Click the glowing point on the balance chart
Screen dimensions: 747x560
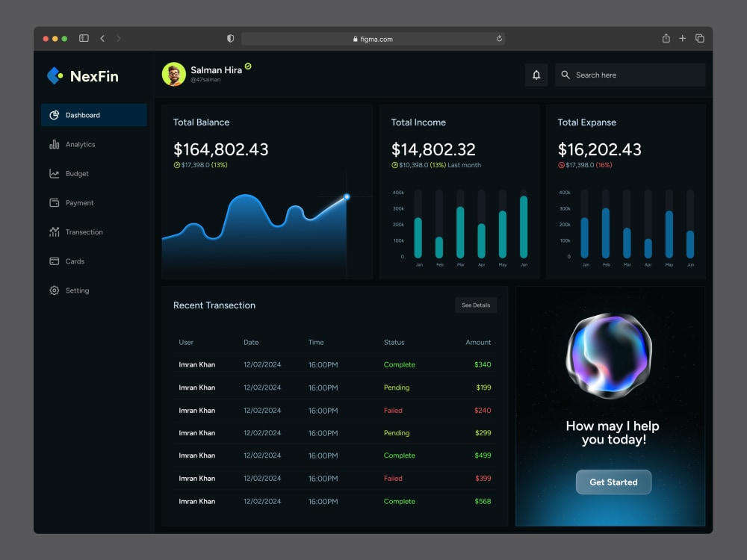(347, 196)
